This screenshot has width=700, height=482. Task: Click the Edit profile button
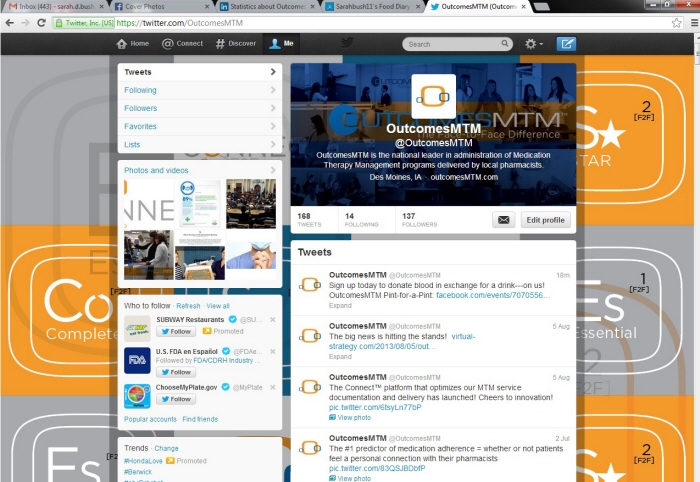(x=545, y=220)
